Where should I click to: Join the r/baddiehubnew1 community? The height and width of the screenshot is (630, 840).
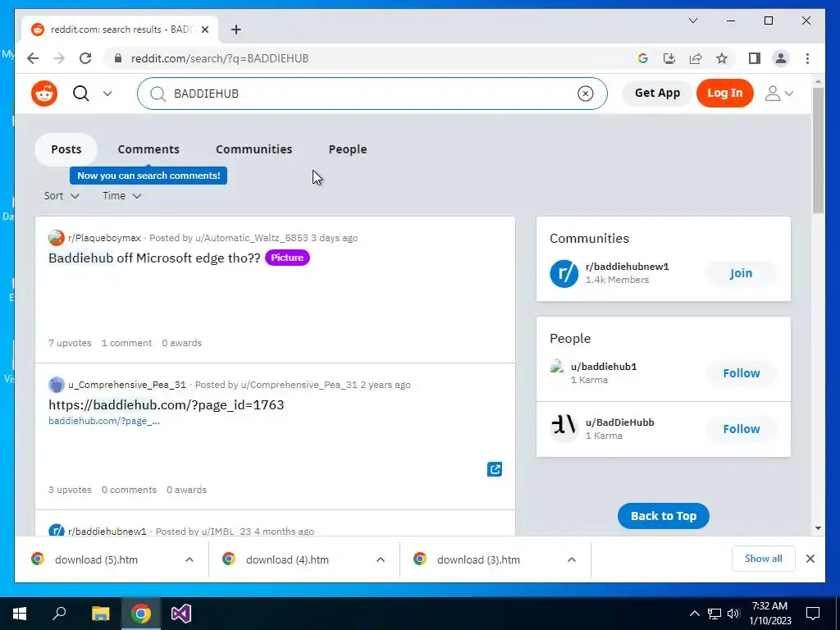741,273
